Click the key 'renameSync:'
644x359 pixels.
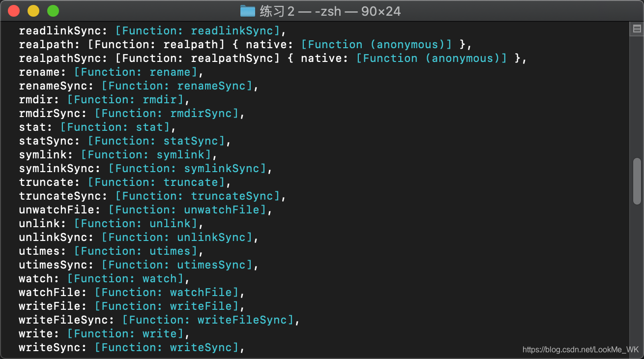coord(57,86)
